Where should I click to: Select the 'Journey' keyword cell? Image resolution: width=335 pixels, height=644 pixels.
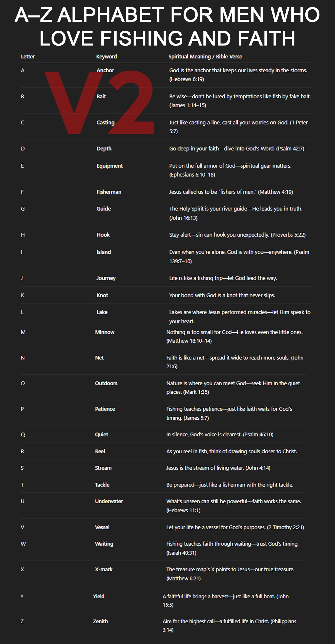(106, 278)
